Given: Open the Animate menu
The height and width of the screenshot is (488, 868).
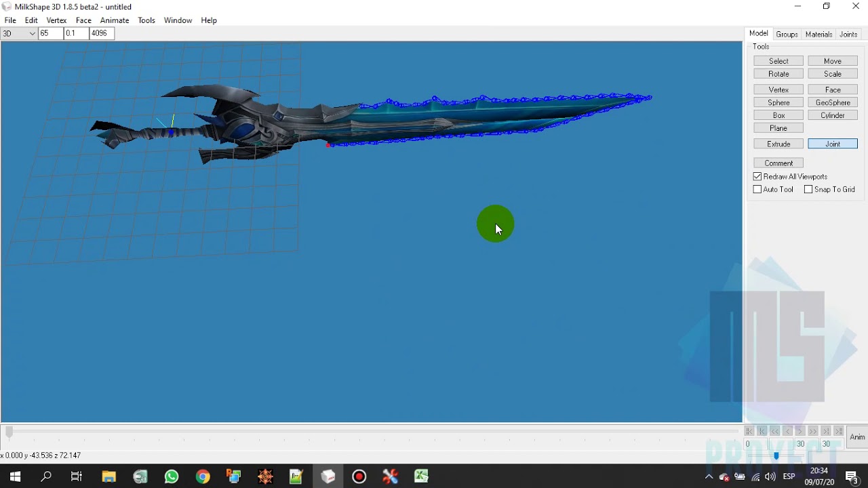Looking at the screenshot, I should point(115,20).
